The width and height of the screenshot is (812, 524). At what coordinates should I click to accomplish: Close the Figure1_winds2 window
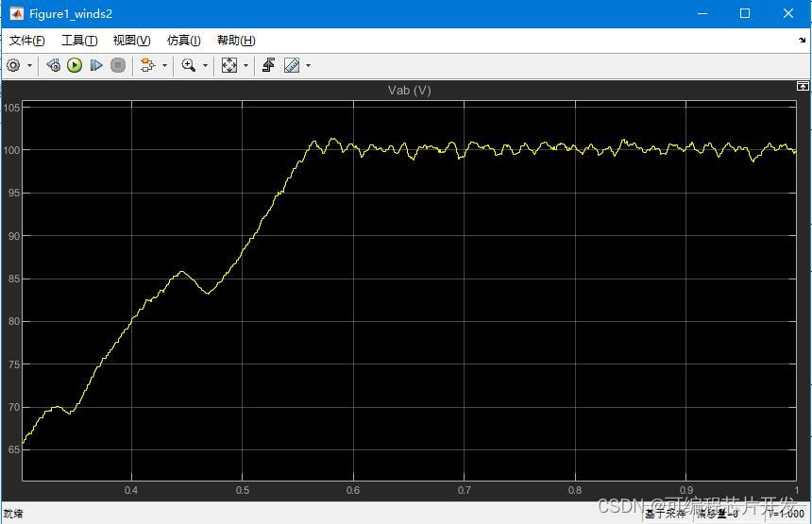(788, 13)
